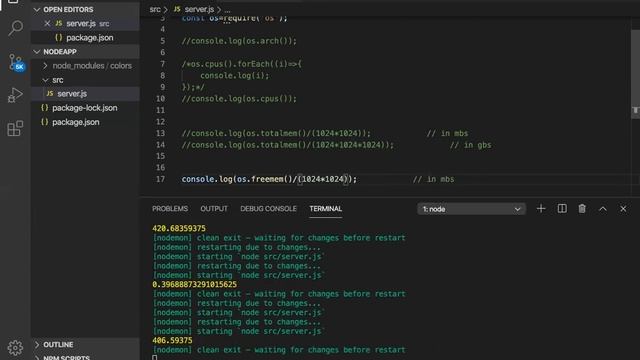Open Source Control view with 5K badge

click(16, 62)
